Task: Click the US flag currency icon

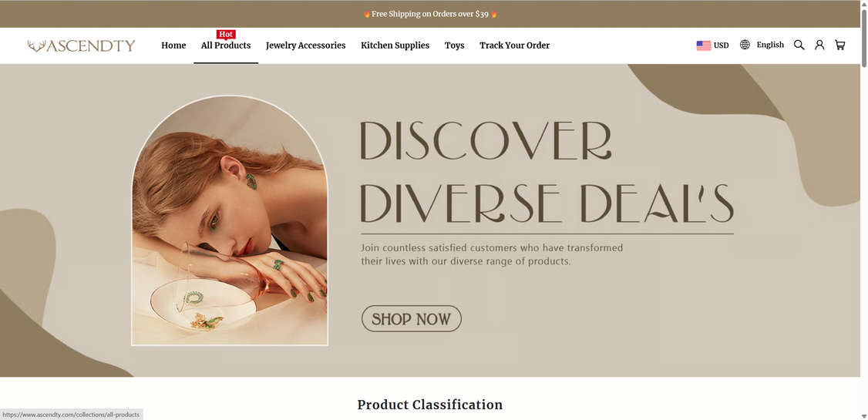Action: click(704, 45)
